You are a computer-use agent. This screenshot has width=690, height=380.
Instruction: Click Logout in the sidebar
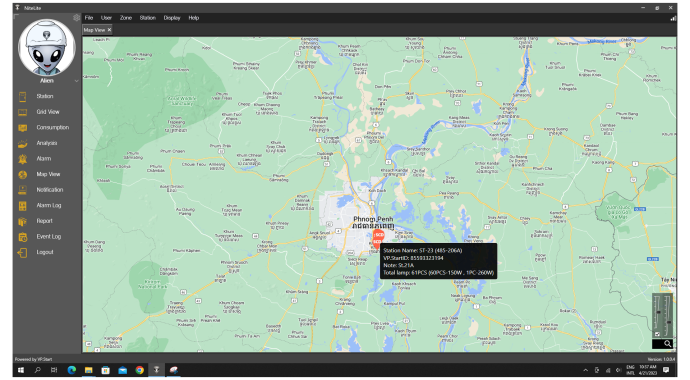[45, 252]
